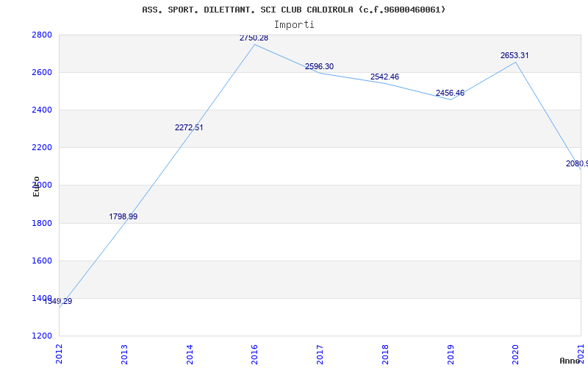Click the Anno x-axis title

[570, 361]
